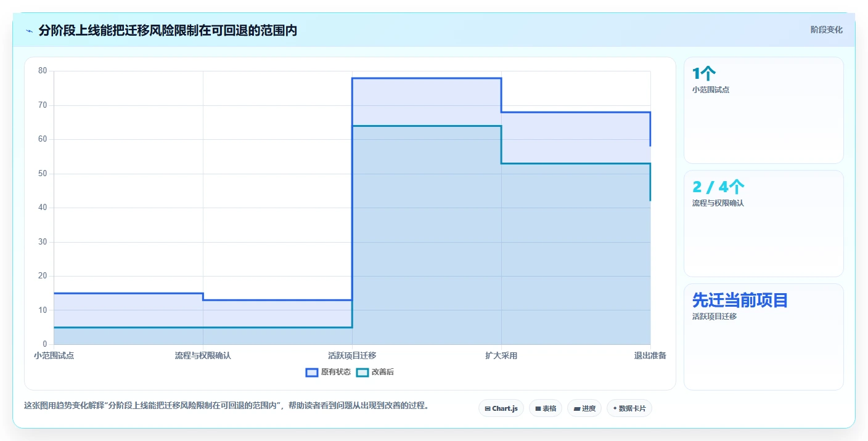Click the 数据卡片 tag icon

click(x=615, y=408)
